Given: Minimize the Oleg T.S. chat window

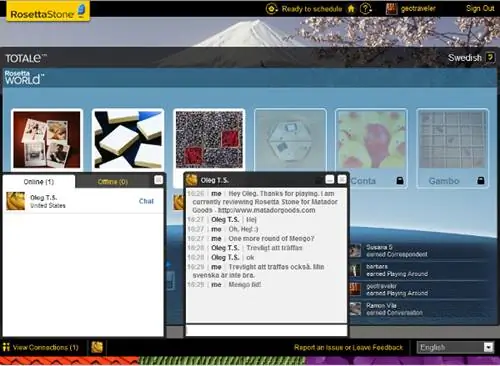Looking at the screenshot, I should (x=330, y=180).
